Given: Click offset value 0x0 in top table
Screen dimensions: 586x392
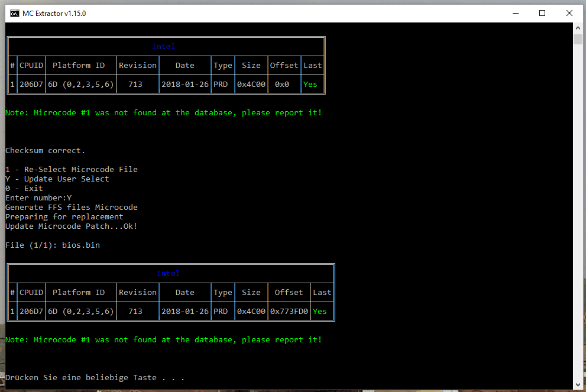Looking at the screenshot, I should 282,85.
